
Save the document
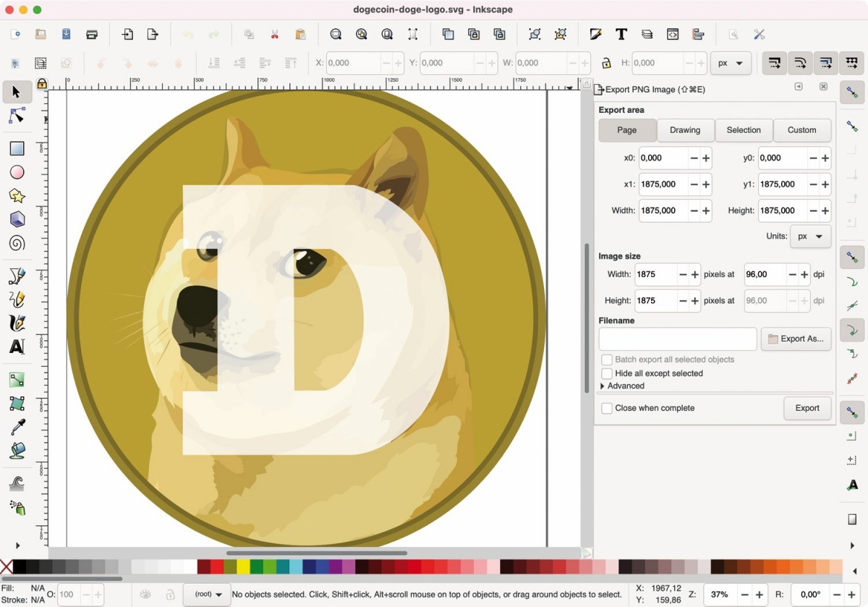coord(67,34)
